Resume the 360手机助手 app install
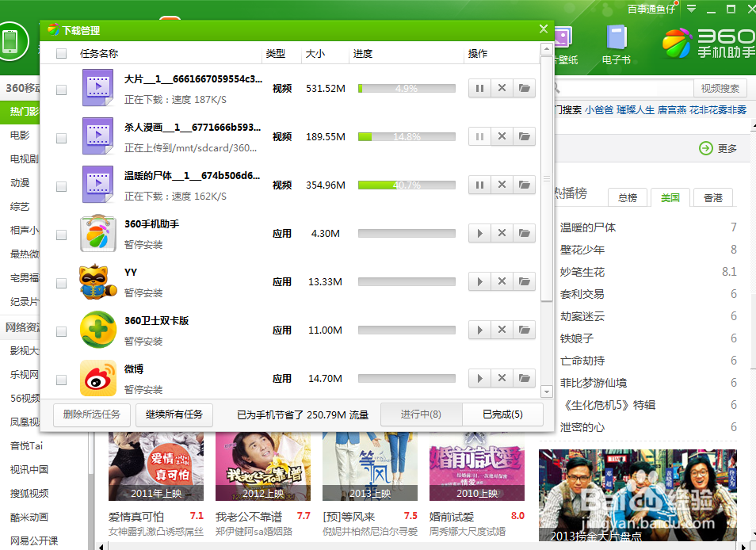The height and width of the screenshot is (550, 756). coord(479,233)
